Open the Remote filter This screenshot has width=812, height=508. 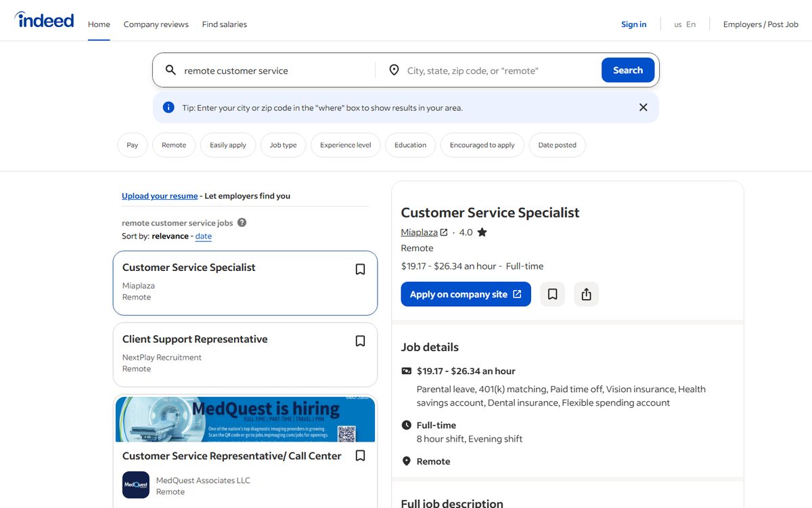coord(174,145)
